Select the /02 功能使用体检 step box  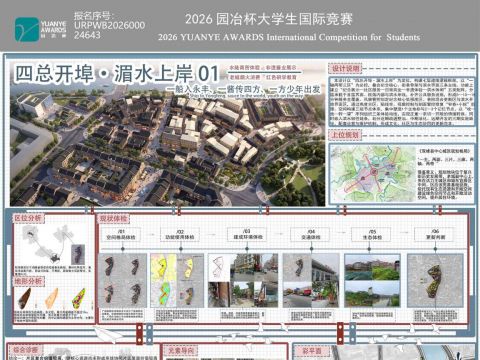[180, 234]
